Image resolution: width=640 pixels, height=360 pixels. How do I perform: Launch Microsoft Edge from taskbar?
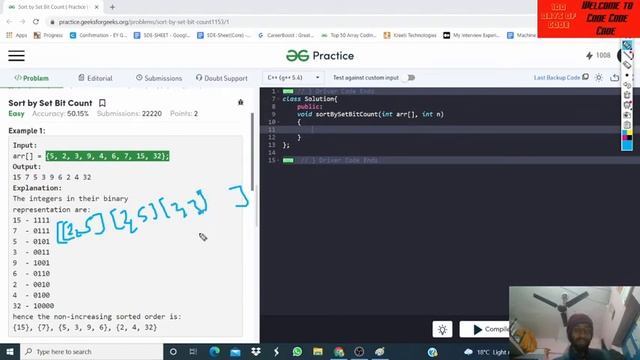214,351
